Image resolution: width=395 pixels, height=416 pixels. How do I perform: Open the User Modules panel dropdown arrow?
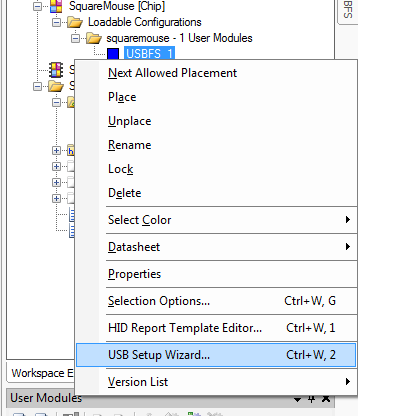(x=297, y=399)
